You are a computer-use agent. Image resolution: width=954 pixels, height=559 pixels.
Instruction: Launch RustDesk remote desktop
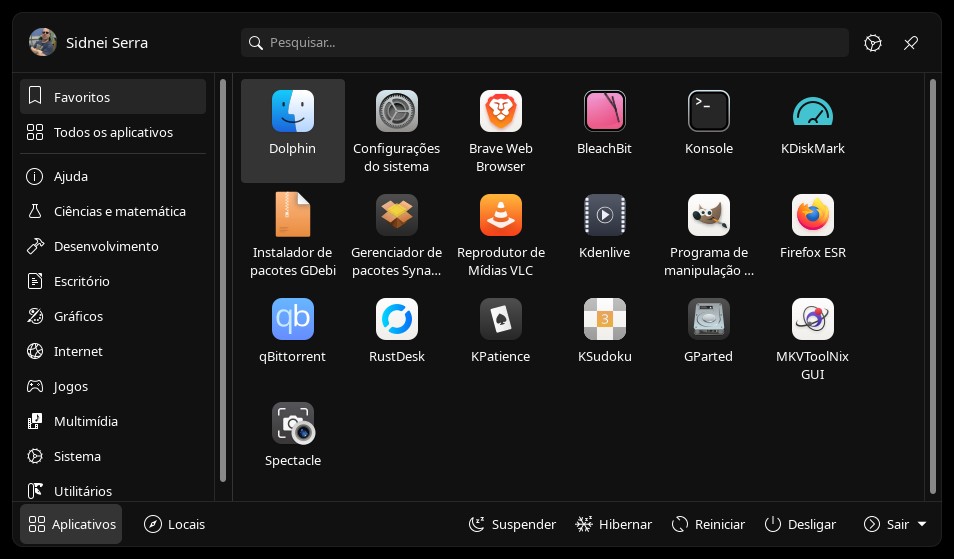[397, 339]
